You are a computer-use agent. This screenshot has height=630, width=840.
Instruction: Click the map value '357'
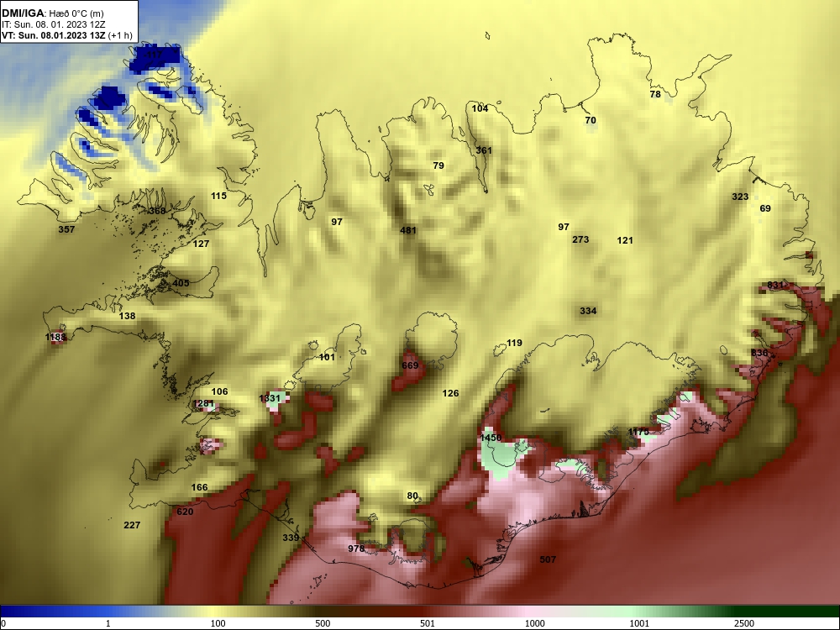pyautogui.click(x=66, y=229)
